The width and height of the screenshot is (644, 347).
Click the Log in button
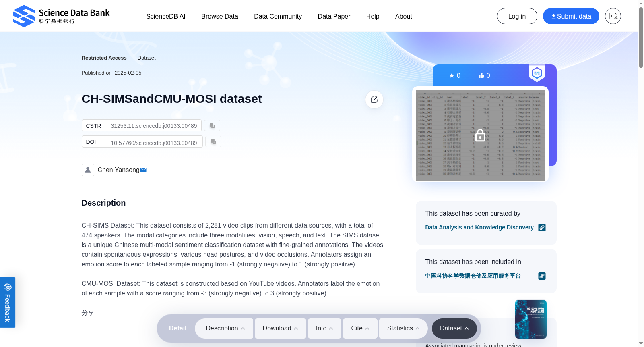pyautogui.click(x=517, y=16)
